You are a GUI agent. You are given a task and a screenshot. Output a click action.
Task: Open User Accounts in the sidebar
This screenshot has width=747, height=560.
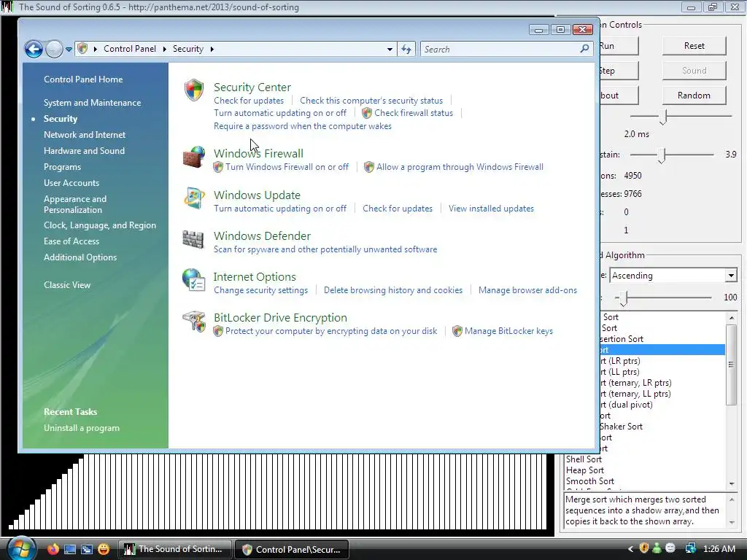tap(71, 183)
